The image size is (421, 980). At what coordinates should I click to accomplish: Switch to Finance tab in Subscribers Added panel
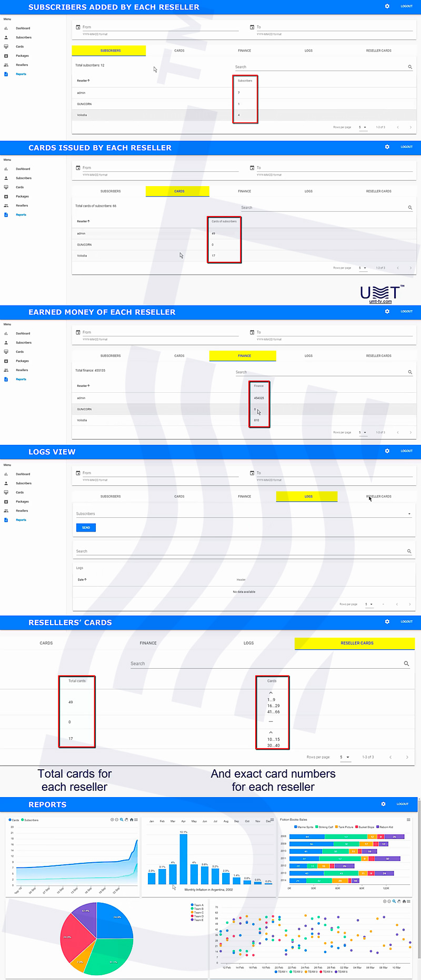pyautogui.click(x=244, y=50)
